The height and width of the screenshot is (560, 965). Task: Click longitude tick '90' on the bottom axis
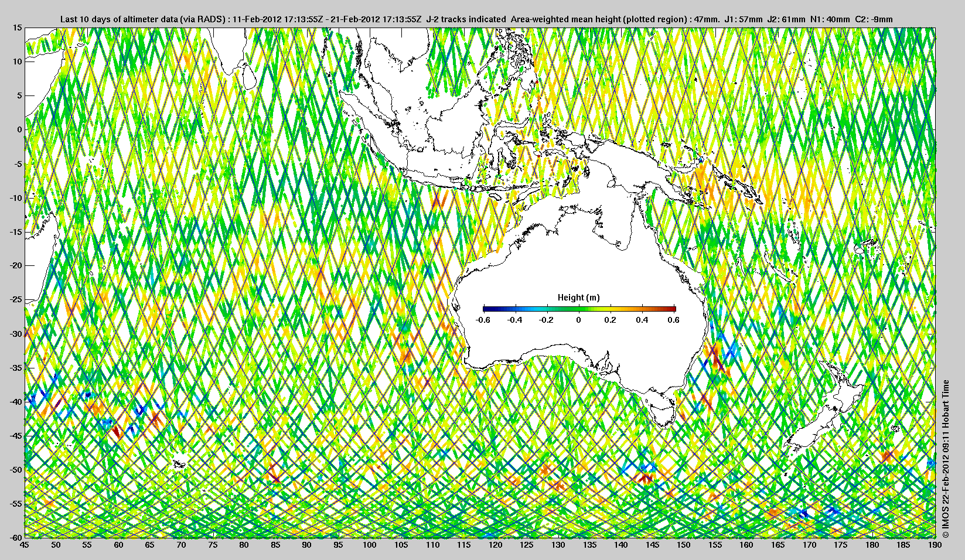click(x=306, y=545)
